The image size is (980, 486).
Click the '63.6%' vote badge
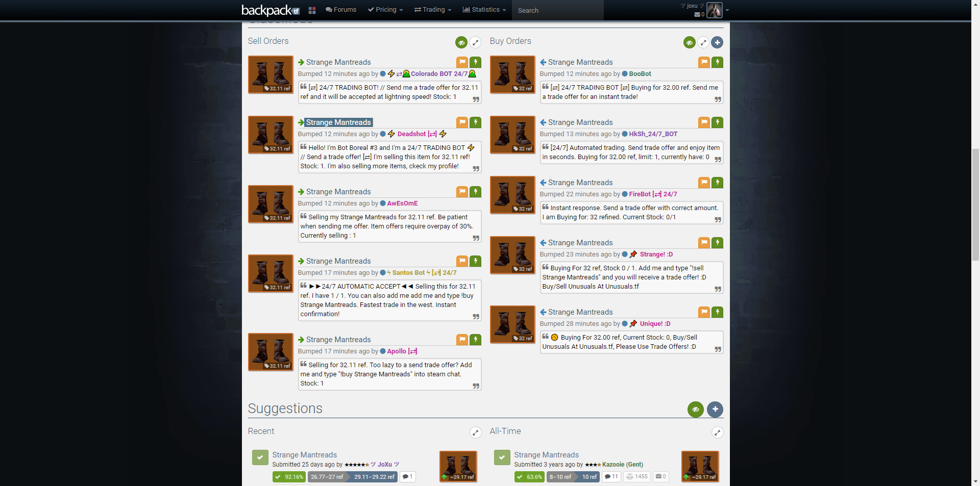pyautogui.click(x=530, y=477)
